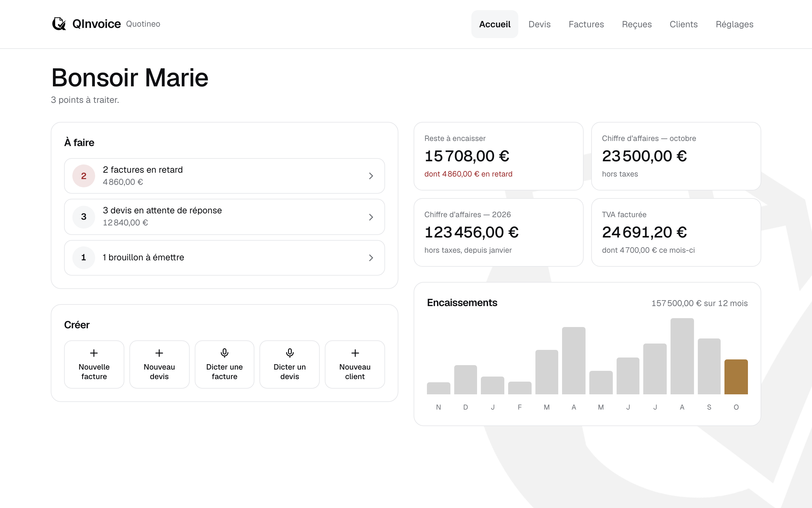Image resolution: width=812 pixels, height=508 pixels.
Task: Open chevron for brouillon à émettre
Action: tap(371, 258)
